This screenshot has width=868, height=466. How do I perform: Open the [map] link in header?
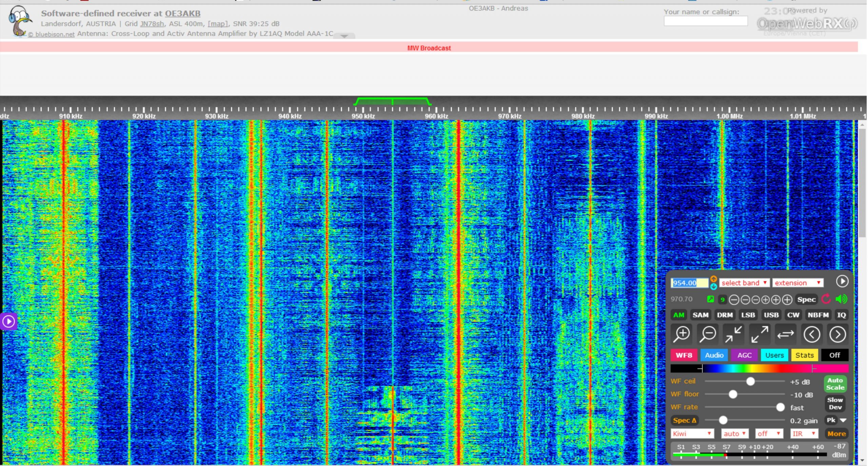tap(217, 24)
